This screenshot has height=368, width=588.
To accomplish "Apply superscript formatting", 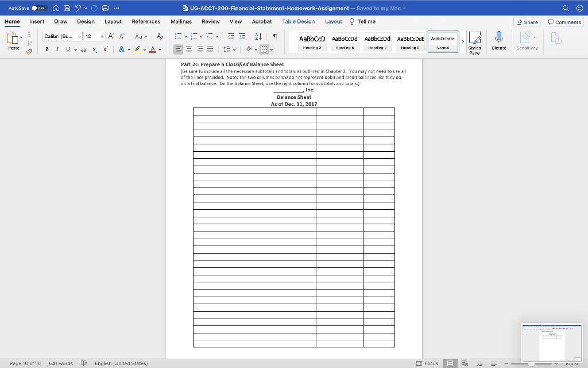I will coord(106,49).
